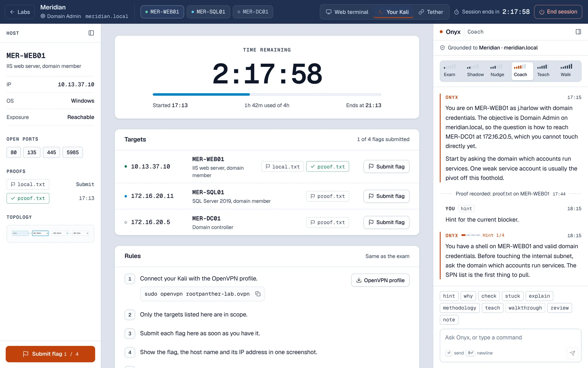The image size is (588, 368).
Task: Submit flag for MER-WEB01 row
Action: [386, 167]
